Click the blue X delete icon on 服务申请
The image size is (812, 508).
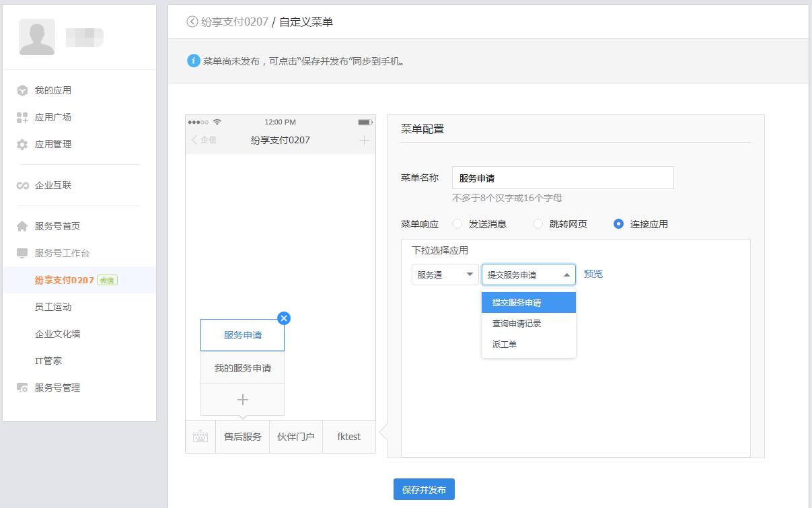(284, 318)
